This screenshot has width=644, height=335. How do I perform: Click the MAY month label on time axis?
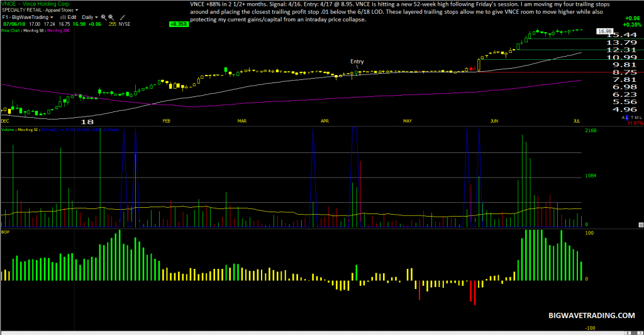coord(408,121)
